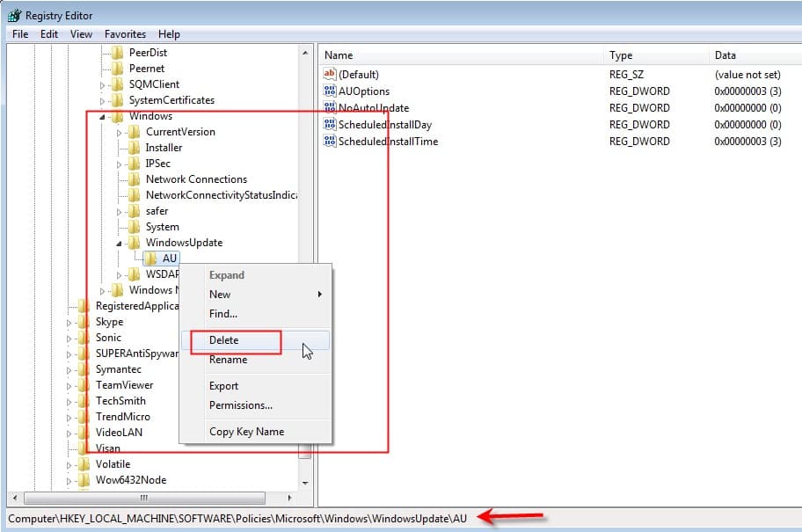The height and width of the screenshot is (532, 802).
Task: Click the AUOptions DWORD value icon
Action: pos(330,91)
